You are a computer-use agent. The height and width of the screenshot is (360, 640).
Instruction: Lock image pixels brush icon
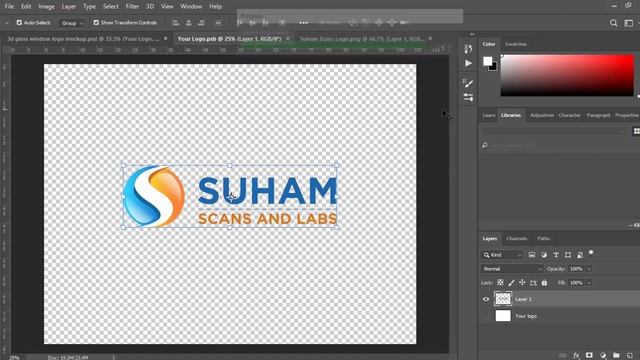pyautogui.click(x=511, y=282)
